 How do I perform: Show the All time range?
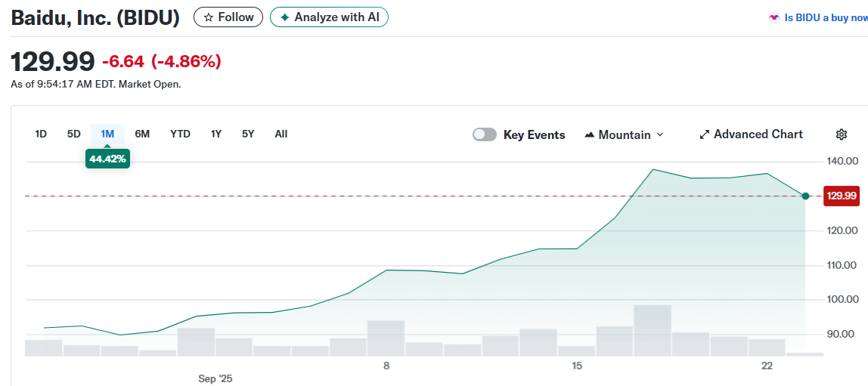pos(281,134)
